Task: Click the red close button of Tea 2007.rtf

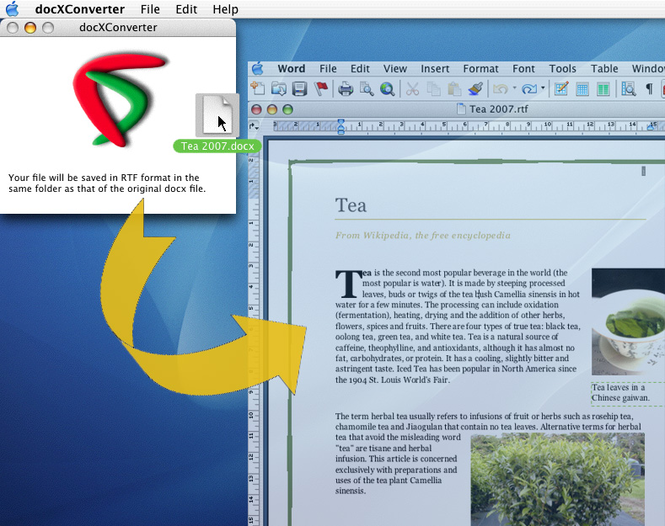Action: pos(256,109)
